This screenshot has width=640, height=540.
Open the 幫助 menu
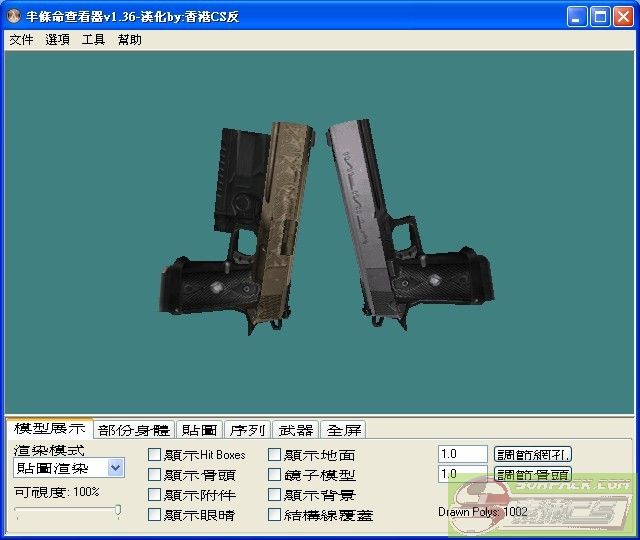(x=129, y=40)
